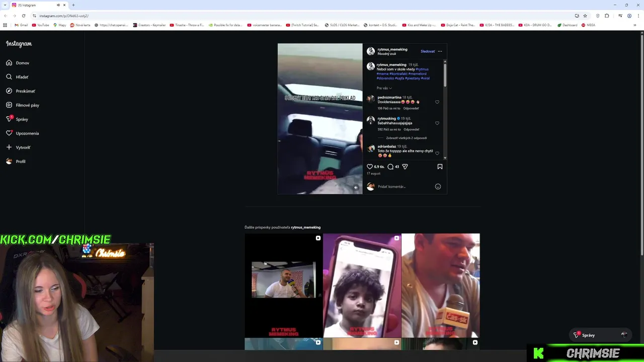View 106 likes on pedrozmartina's comment

pos(389,108)
